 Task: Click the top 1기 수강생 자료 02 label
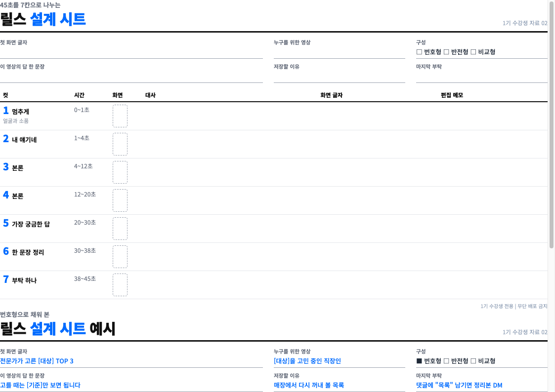tap(525, 23)
